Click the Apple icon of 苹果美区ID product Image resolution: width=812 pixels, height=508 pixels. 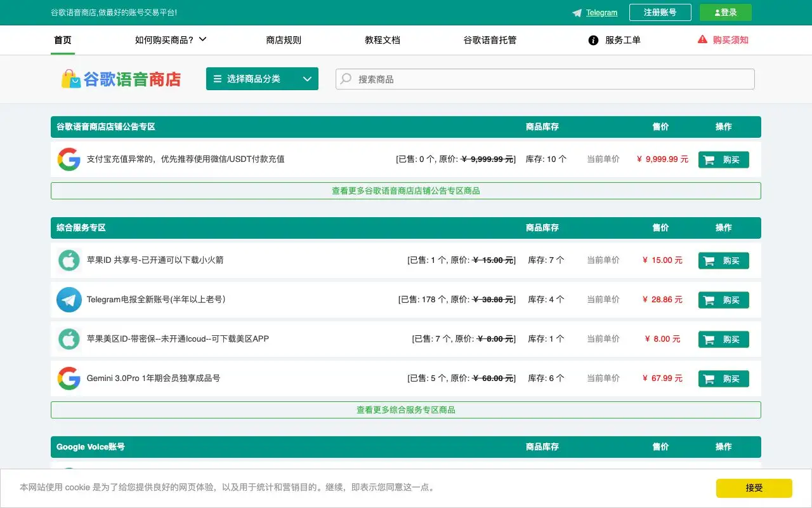[69, 339]
